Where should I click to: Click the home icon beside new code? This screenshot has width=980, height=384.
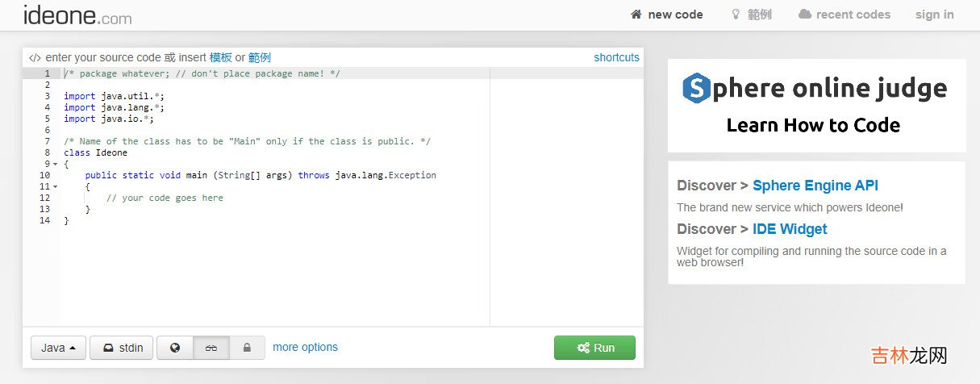636,15
